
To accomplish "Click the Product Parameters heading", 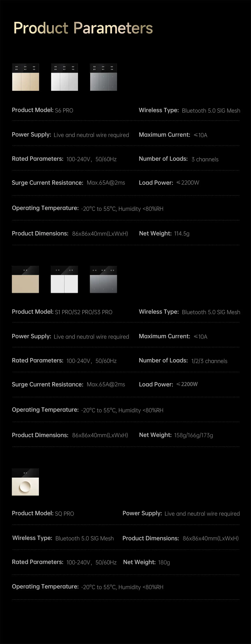I will coord(83,28).
